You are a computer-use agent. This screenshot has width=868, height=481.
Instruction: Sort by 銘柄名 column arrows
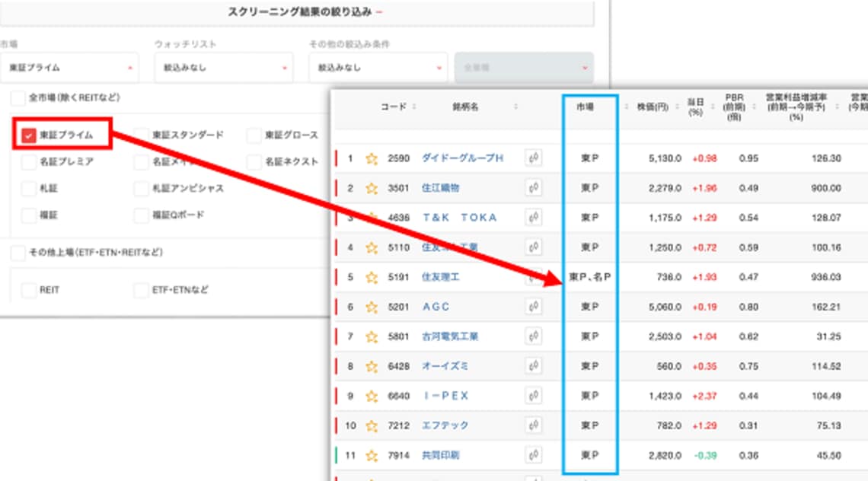click(515, 107)
